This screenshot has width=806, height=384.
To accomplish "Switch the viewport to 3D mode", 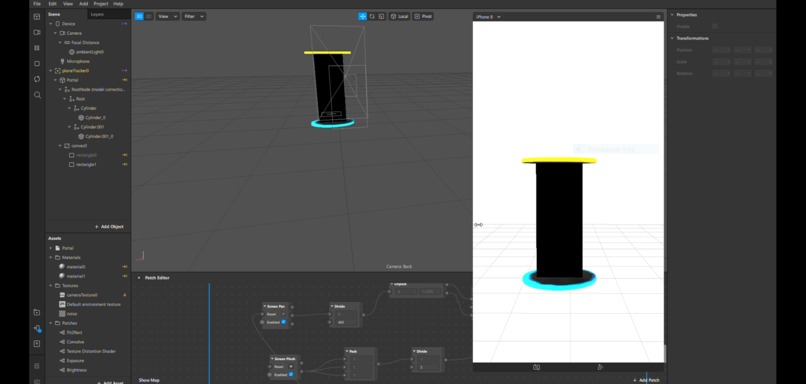I will pos(139,16).
